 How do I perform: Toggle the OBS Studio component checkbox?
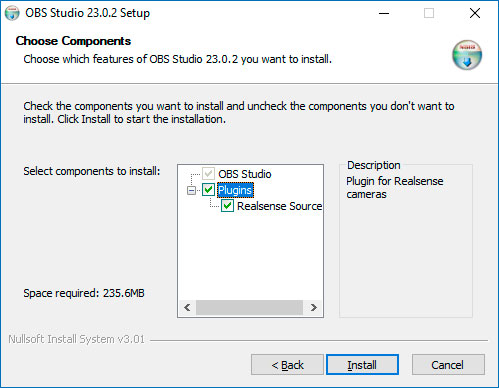click(208, 174)
